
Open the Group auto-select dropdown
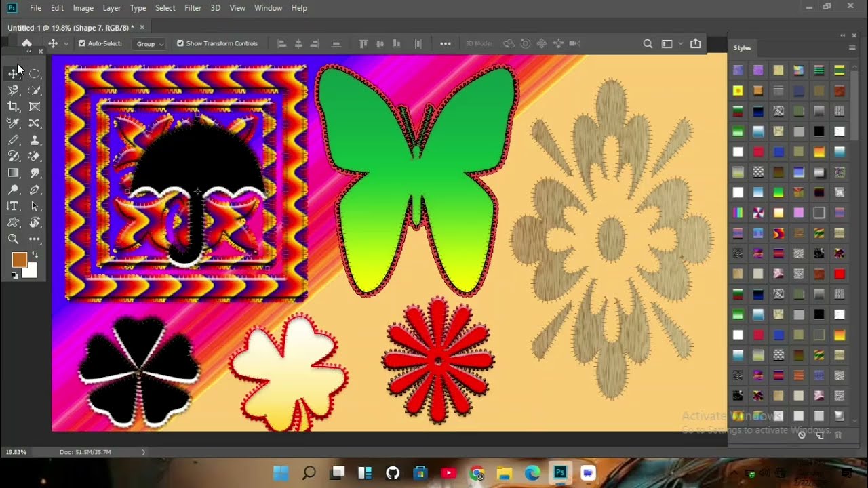(150, 44)
